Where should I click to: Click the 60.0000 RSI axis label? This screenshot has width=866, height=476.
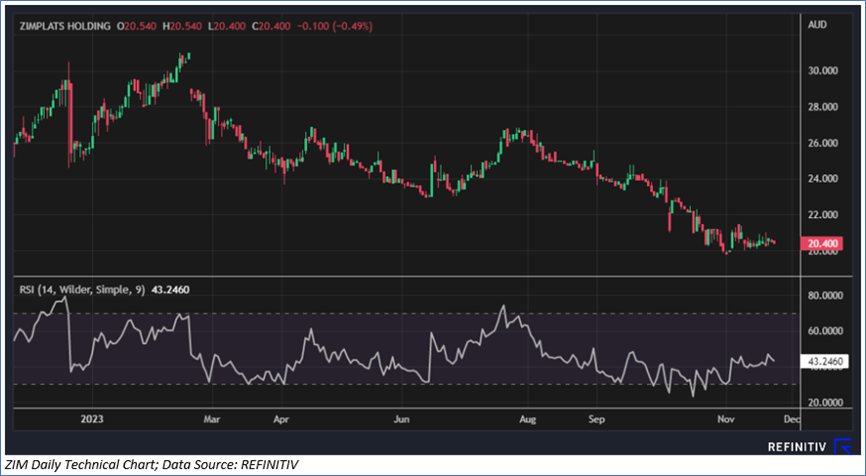[x=825, y=331]
